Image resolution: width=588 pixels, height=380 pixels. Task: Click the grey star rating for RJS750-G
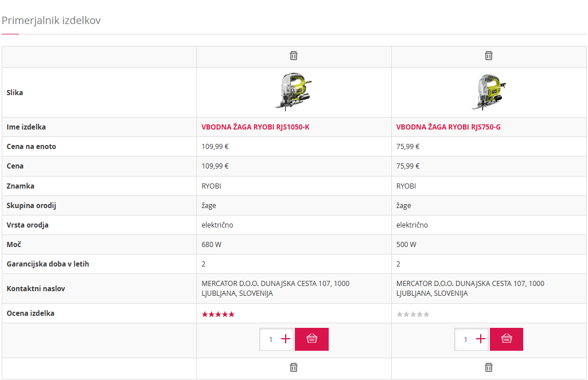(x=413, y=314)
